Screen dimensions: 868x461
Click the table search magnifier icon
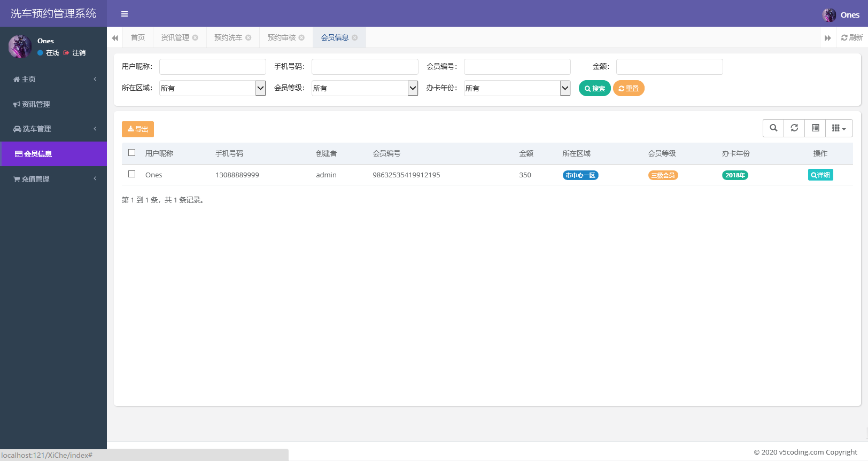click(x=773, y=128)
